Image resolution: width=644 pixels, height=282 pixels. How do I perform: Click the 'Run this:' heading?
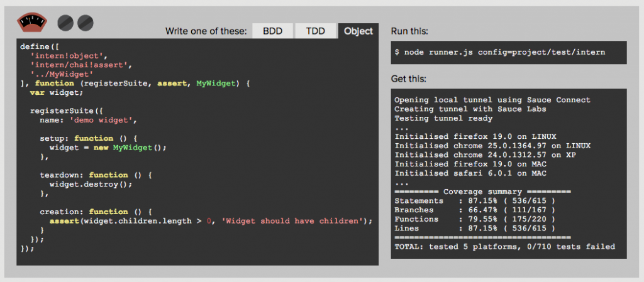click(409, 31)
